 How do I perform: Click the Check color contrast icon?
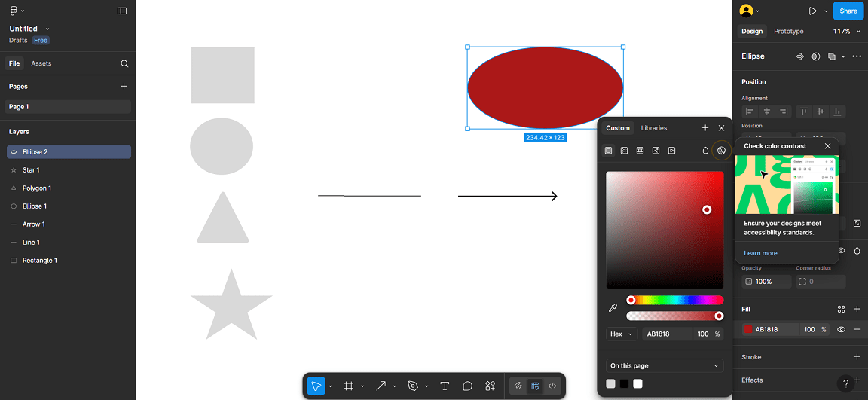[x=721, y=151]
